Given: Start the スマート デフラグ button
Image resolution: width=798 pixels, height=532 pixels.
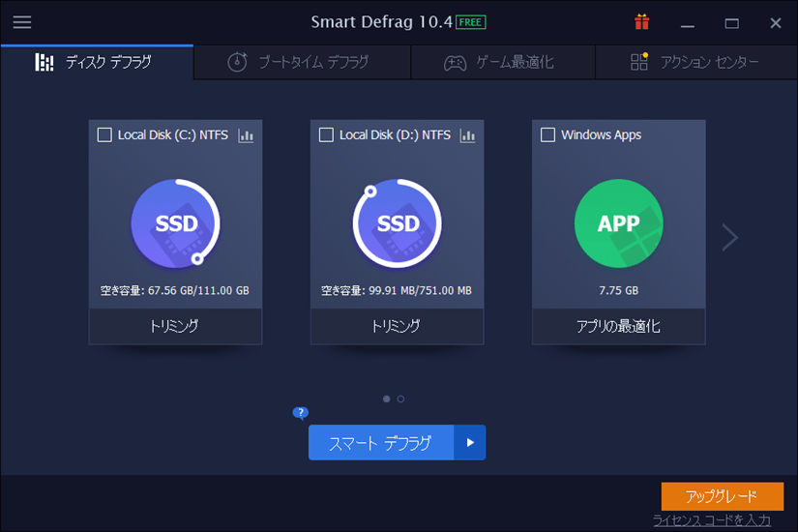Looking at the screenshot, I should 381,442.
